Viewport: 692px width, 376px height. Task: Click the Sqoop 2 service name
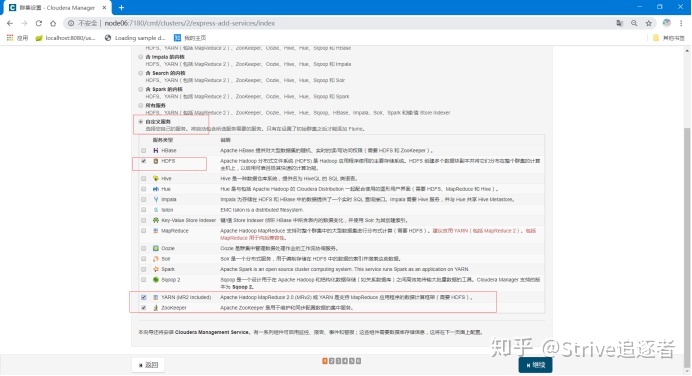pos(171,280)
